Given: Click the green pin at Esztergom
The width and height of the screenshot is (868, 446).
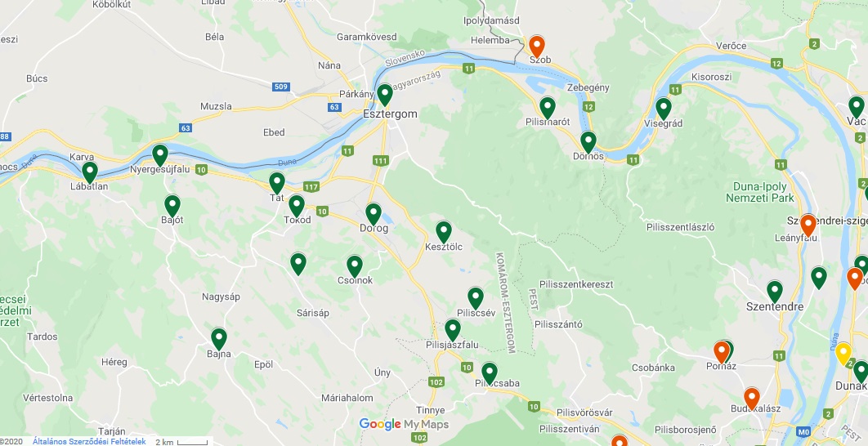Looking at the screenshot, I should (385, 95).
